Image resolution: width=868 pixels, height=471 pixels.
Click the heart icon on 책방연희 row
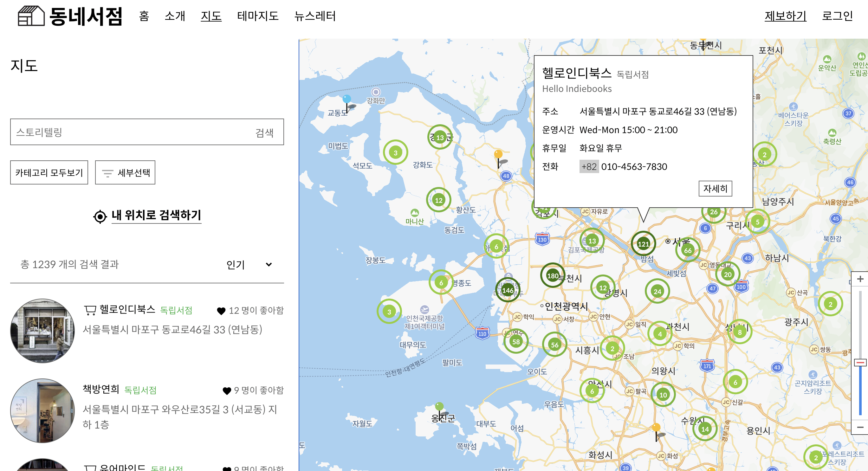(227, 391)
